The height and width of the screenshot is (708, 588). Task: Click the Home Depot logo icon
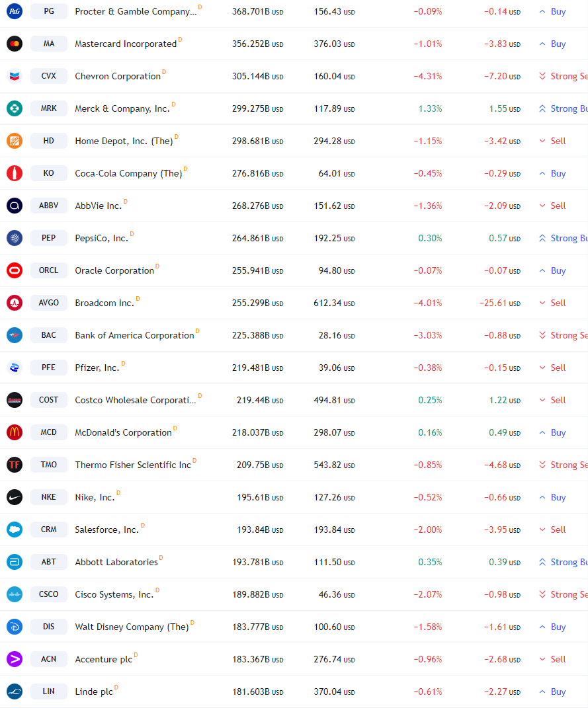[15, 141]
